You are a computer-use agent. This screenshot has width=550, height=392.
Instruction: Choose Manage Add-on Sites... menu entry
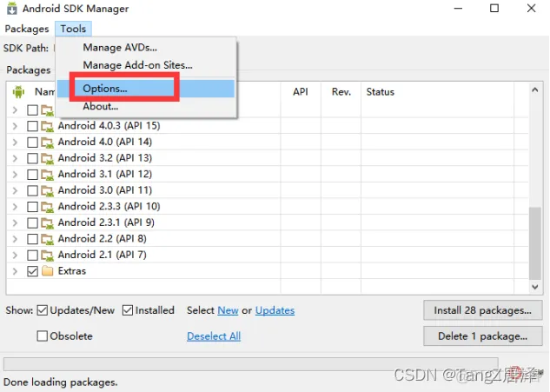146,65
